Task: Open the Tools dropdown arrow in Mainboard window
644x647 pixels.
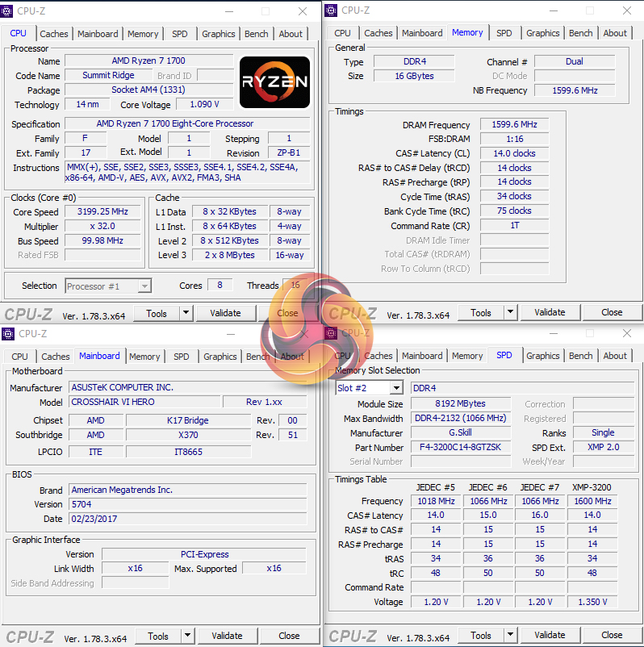Action: coord(188,636)
